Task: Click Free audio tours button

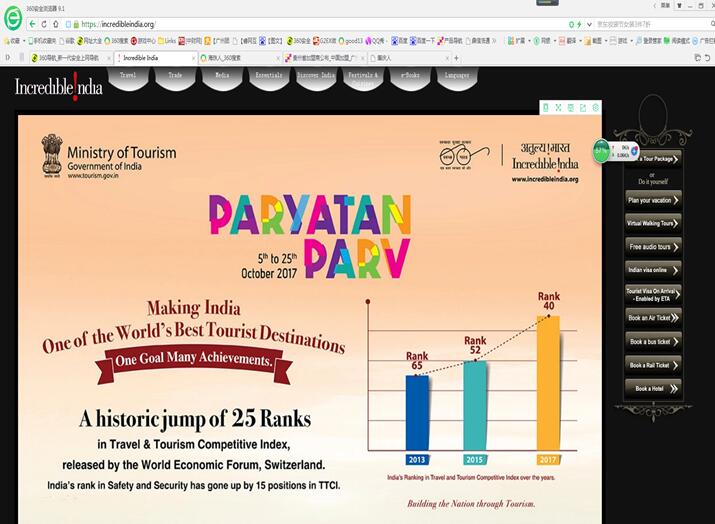Action: [653, 247]
